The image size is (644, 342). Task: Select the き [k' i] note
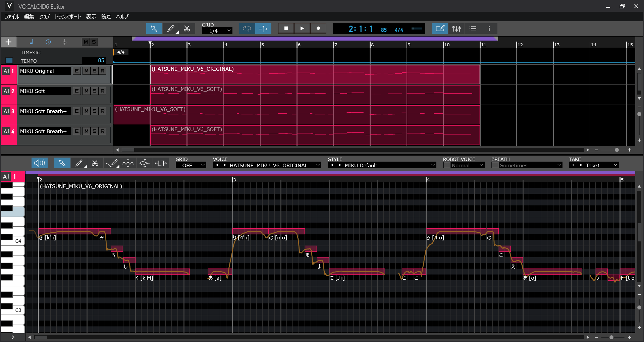(x=68, y=231)
